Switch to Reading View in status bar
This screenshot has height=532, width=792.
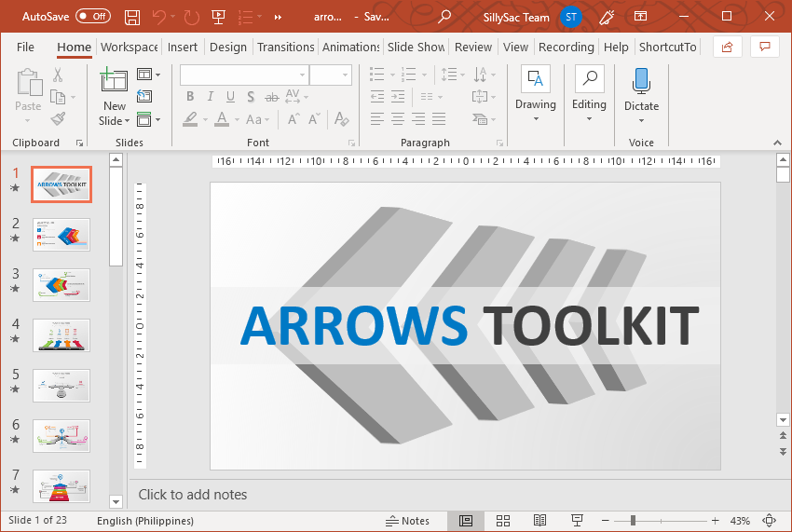click(539, 521)
